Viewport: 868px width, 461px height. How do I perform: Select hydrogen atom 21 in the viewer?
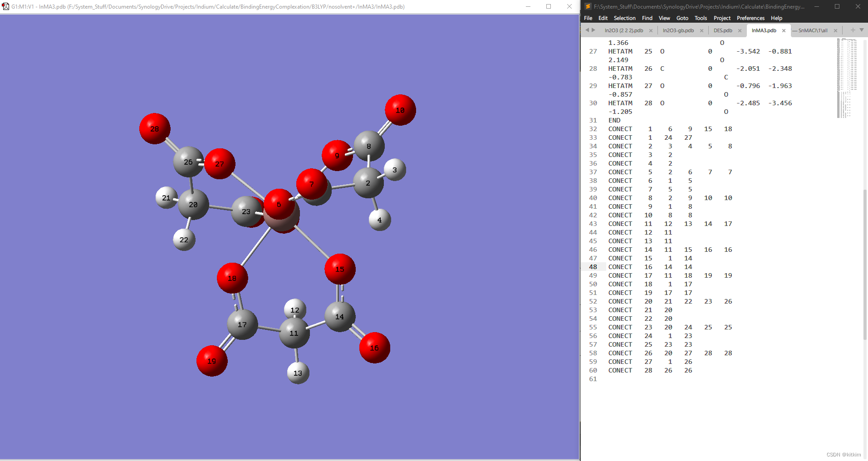pos(166,198)
